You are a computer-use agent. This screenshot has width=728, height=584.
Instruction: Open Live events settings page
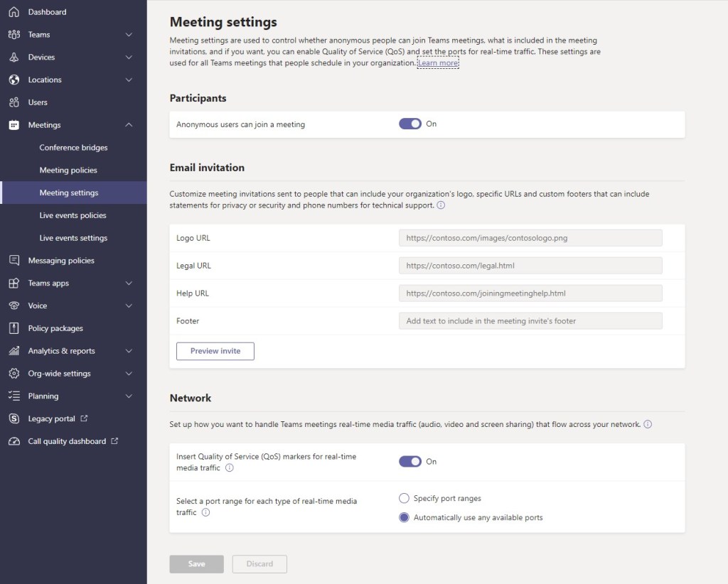click(73, 238)
